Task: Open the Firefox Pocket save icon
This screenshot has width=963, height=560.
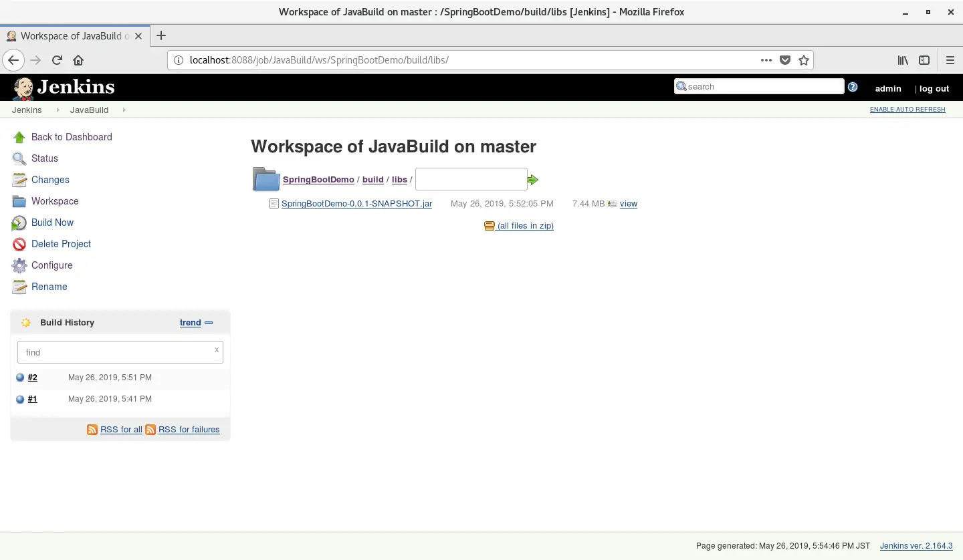Action: click(785, 60)
